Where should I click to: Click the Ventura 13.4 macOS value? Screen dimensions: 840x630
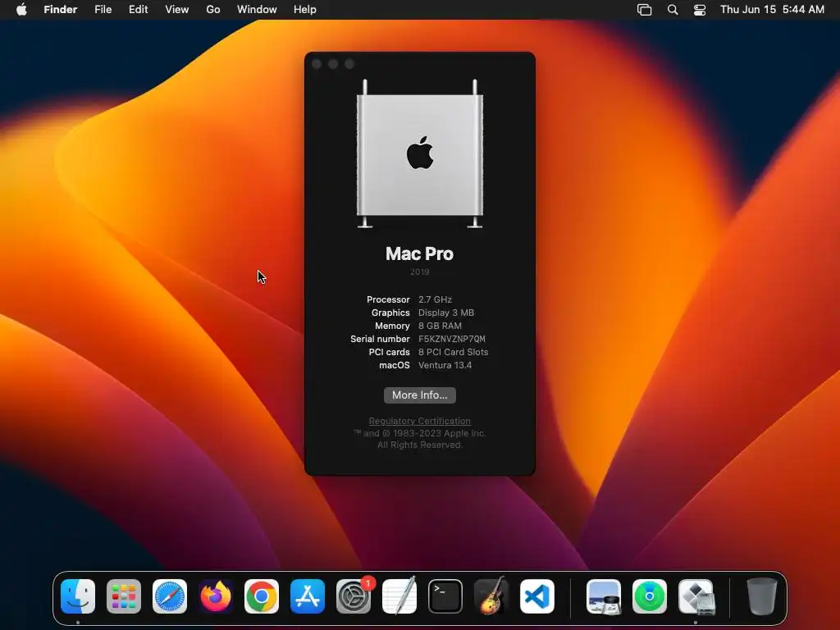pyautogui.click(x=445, y=365)
